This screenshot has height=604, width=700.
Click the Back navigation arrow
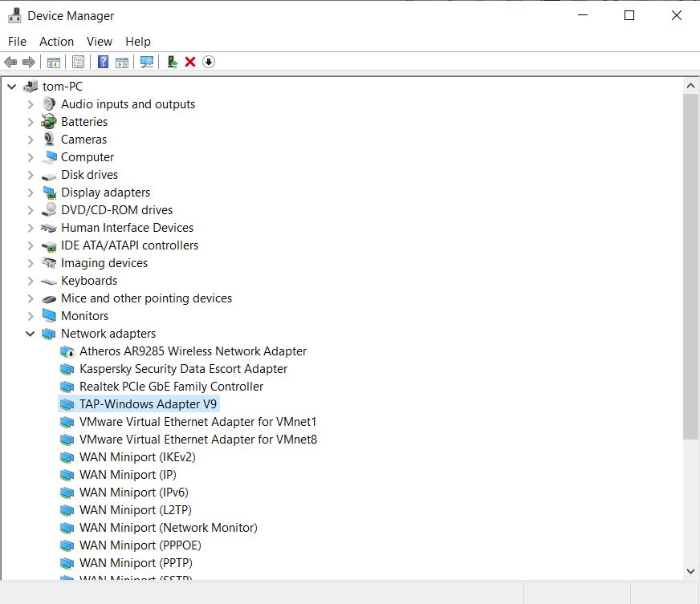[10, 62]
